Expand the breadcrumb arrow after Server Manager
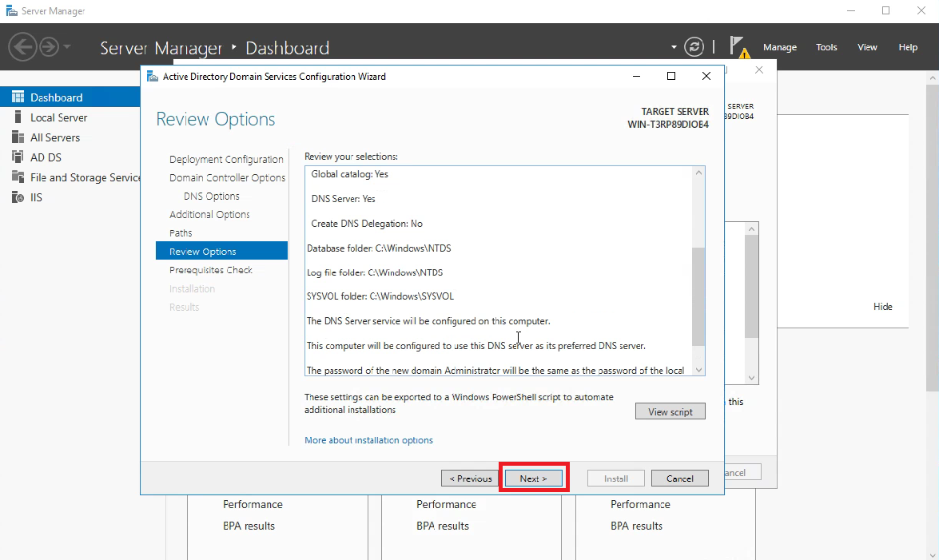The height and width of the screenshot is (560, 939). point(234,48)
